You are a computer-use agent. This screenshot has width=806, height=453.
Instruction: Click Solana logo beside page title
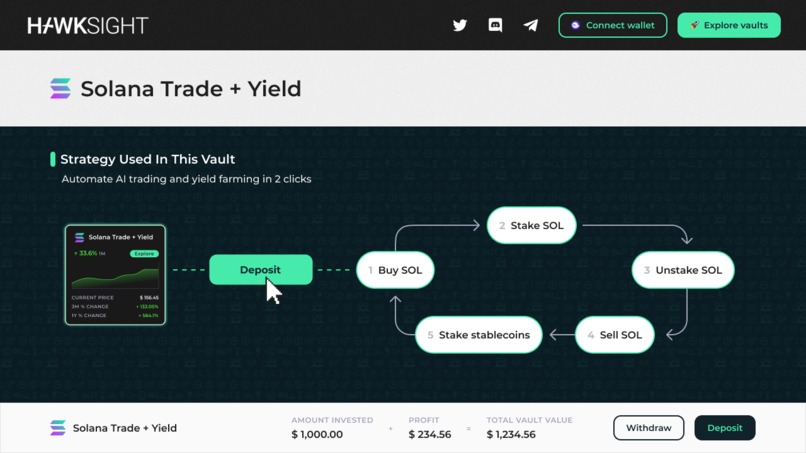60,88
